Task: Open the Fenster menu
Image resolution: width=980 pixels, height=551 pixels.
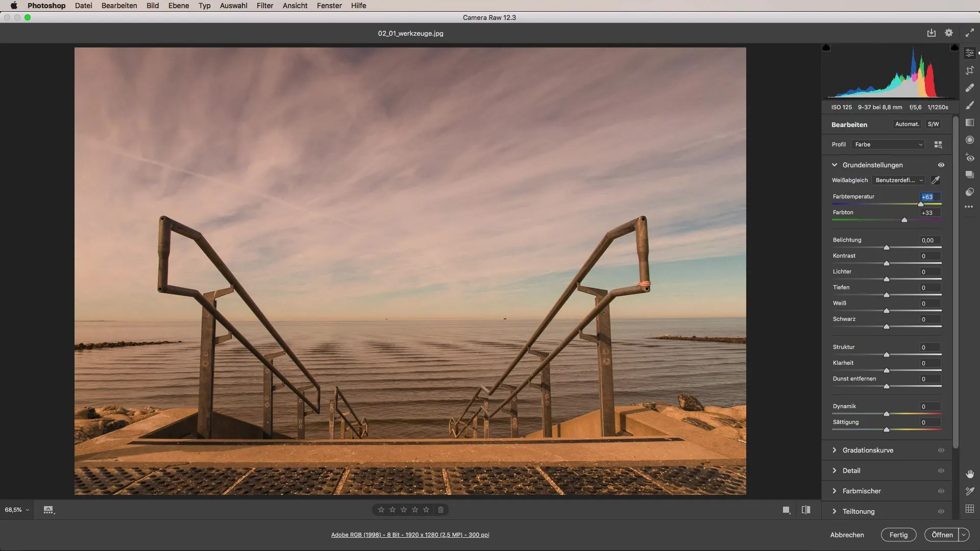Action: click(x=329, y=6)
